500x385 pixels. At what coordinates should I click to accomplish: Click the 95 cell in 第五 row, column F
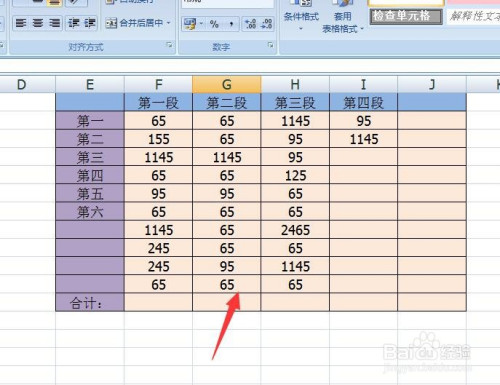158,193
